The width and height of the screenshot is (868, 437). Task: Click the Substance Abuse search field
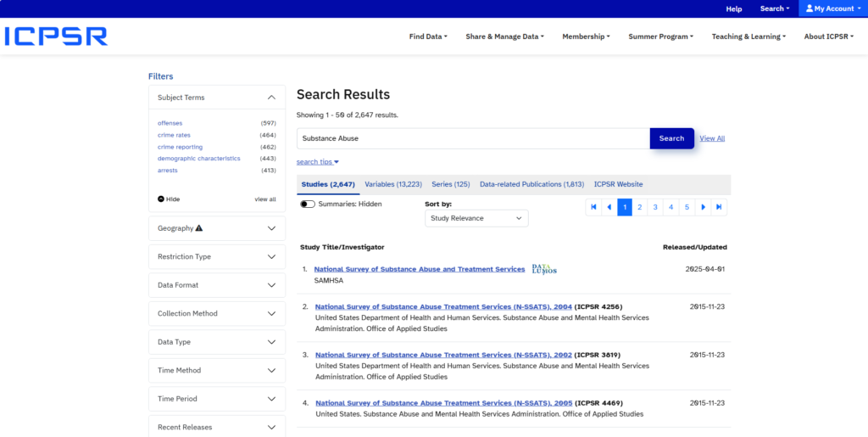tap(472, 138)
